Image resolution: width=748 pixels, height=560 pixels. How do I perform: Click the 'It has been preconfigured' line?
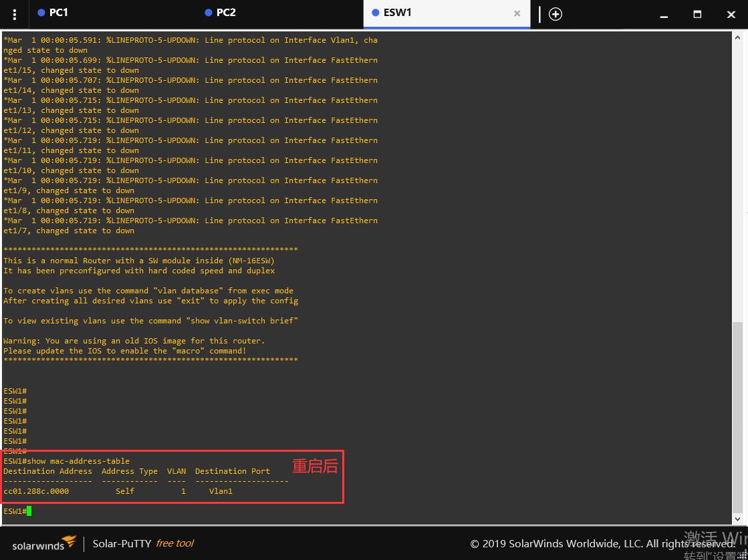139,271
